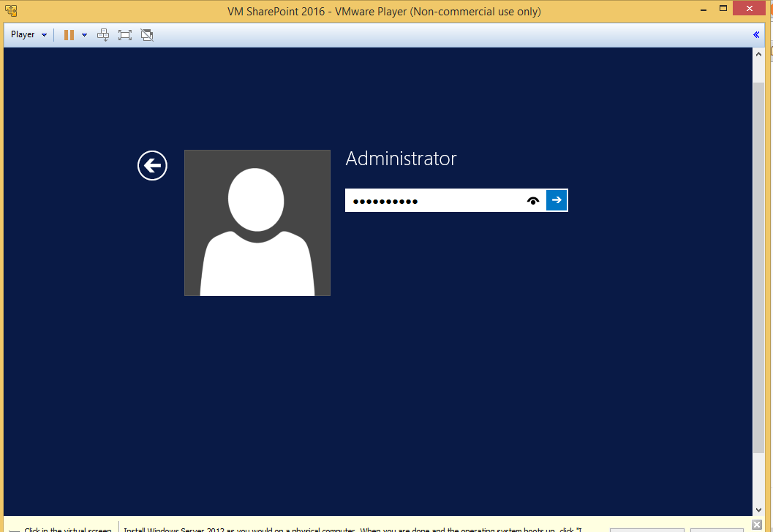This screenshot has height=532, width=773.
Task: Close the VMware Player window
Action: [750, 8]
